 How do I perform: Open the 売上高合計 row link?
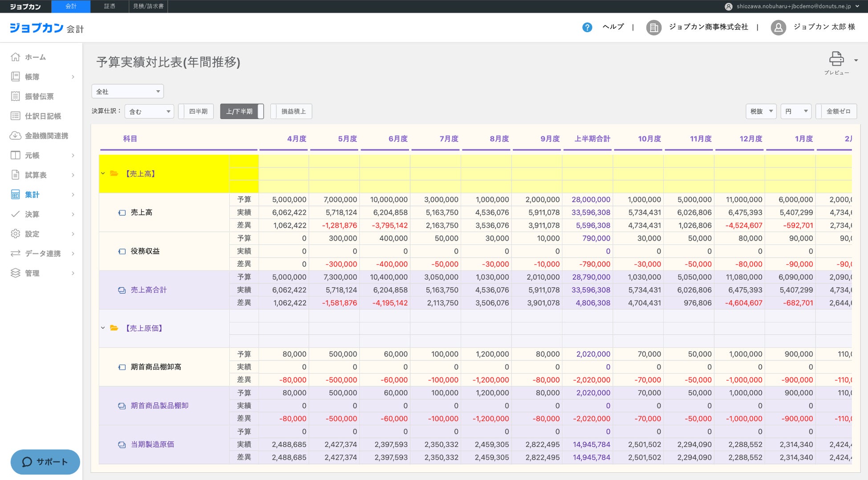pyautogui.click(x=148, y=290)
